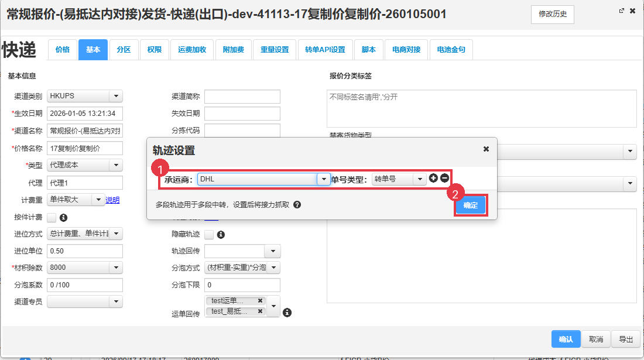Viewport: 644px width, 360px height.
Task: Close the 轨迹设置 dialog
Action: click(x=486, y=149)
